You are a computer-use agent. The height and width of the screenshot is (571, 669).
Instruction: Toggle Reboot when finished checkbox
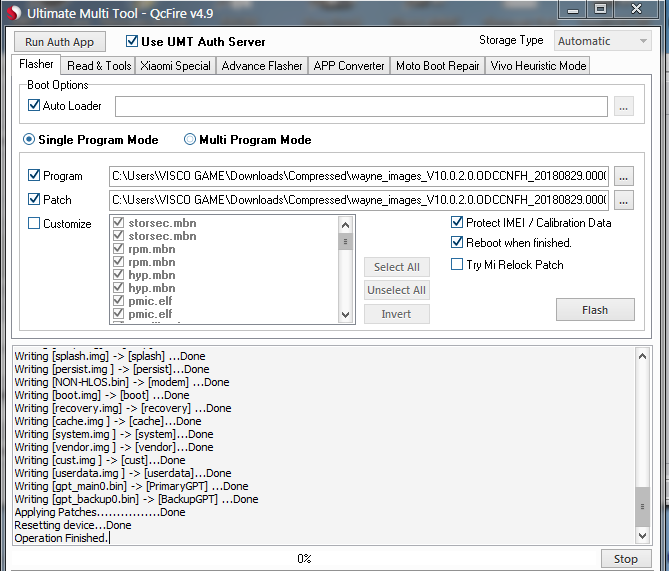click(x=457, y=242)
